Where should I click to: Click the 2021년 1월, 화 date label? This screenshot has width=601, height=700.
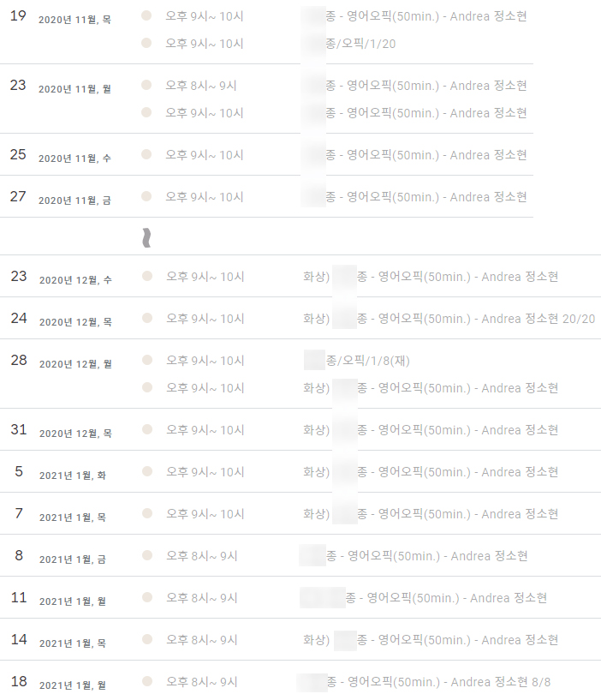(x=72, y=476)
